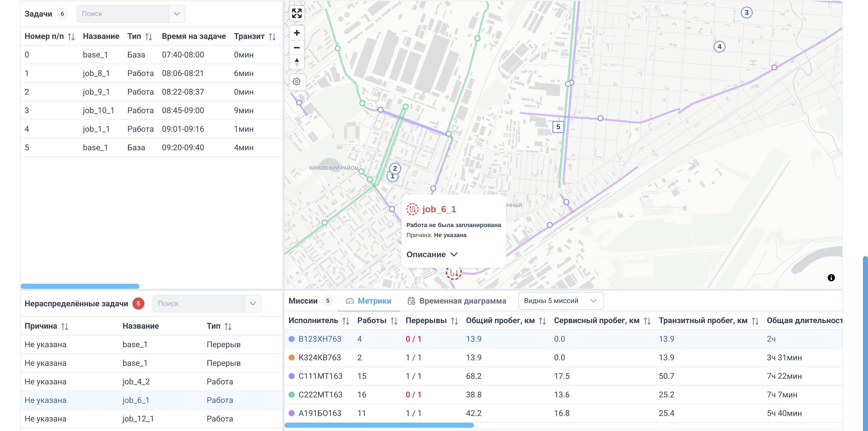Click the unplanned job red marker on map

(454, 273)
